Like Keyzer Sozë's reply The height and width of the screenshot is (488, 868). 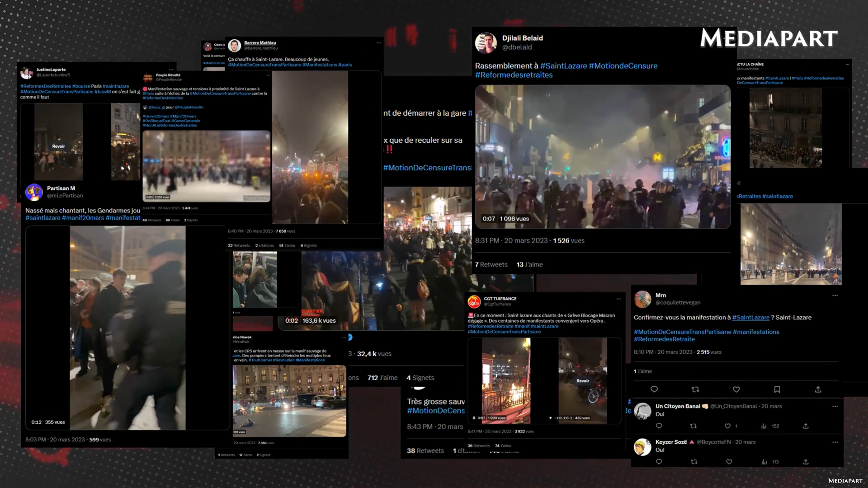pos(729,462)
